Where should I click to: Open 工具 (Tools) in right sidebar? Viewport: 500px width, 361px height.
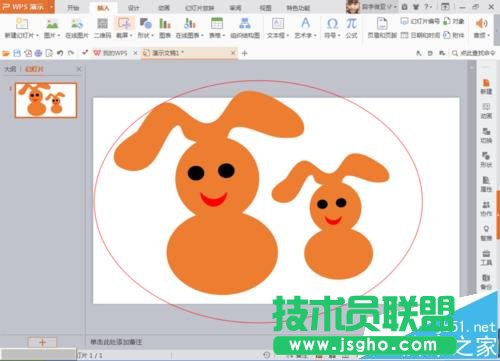point(486,258)
